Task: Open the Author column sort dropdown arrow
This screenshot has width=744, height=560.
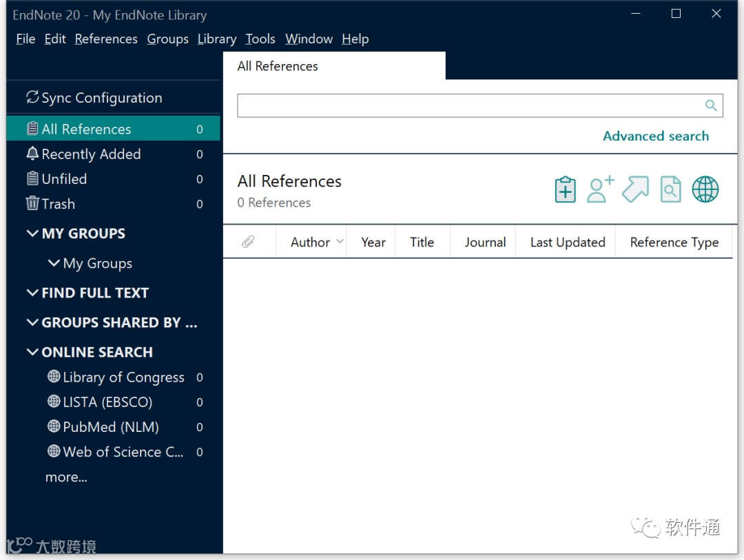Action: tap(340, 242)
